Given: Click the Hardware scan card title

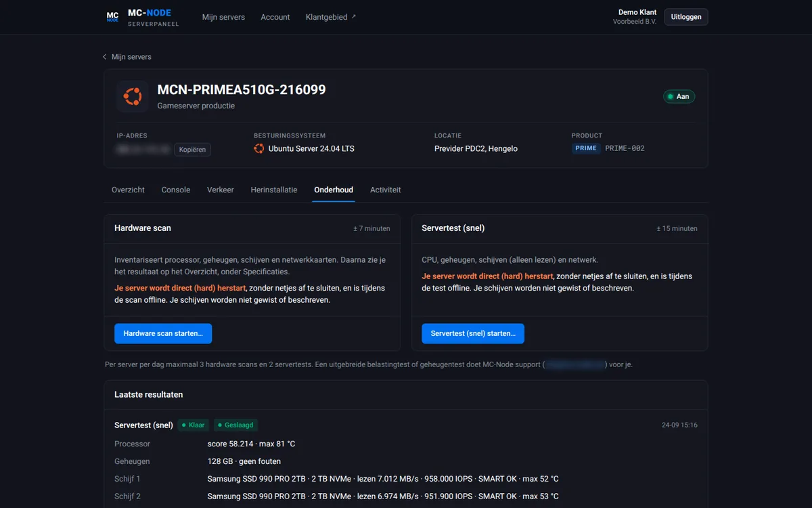Looking at the screenshot, I should (x=143, y=228).
